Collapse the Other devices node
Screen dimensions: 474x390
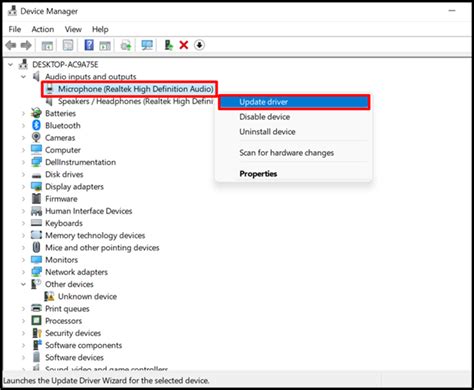coord(23,284)
